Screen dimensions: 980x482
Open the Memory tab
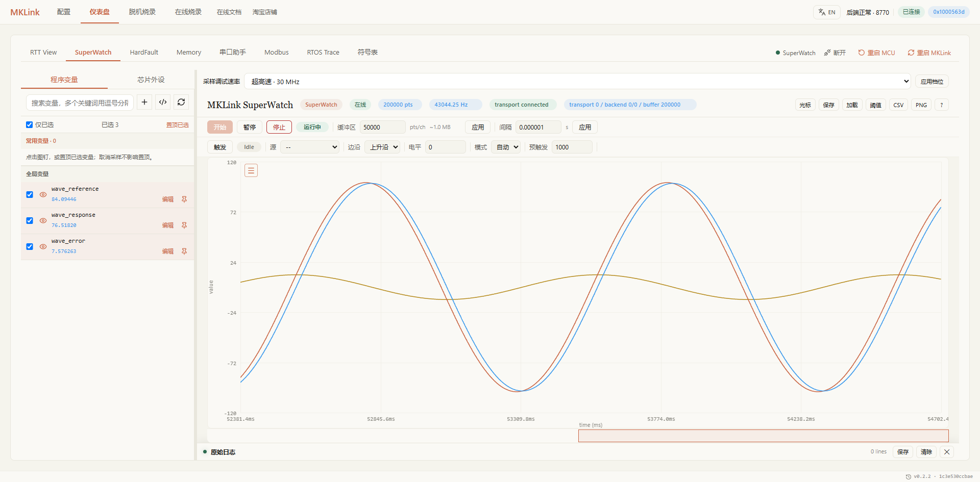[189, 53]
